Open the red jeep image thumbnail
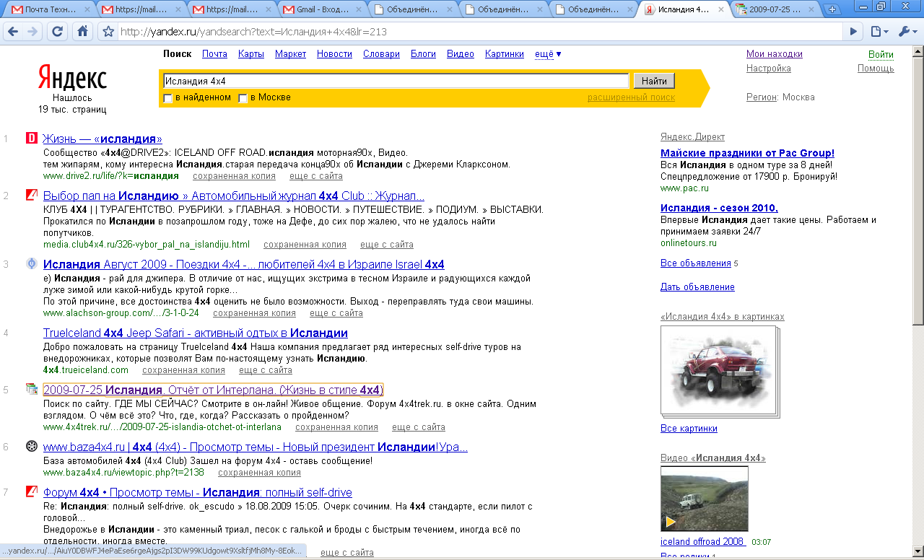The image size is (924, 560). click(718, 370)
